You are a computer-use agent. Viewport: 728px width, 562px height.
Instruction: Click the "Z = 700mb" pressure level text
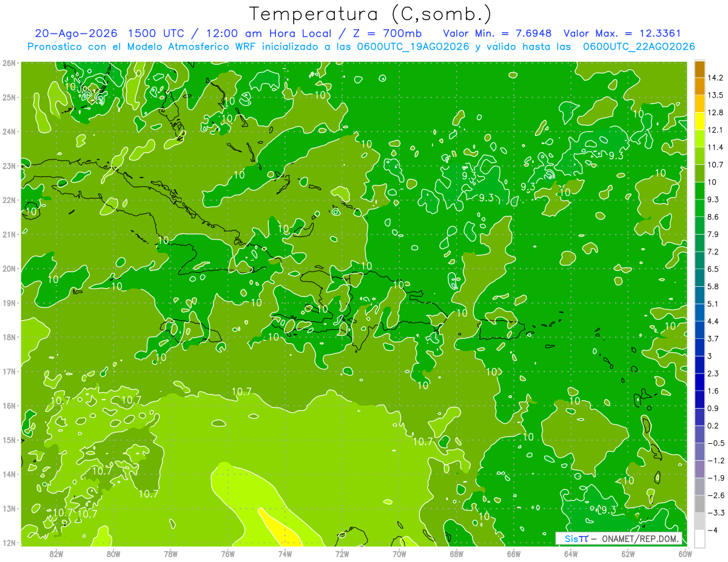pos(386,33)
